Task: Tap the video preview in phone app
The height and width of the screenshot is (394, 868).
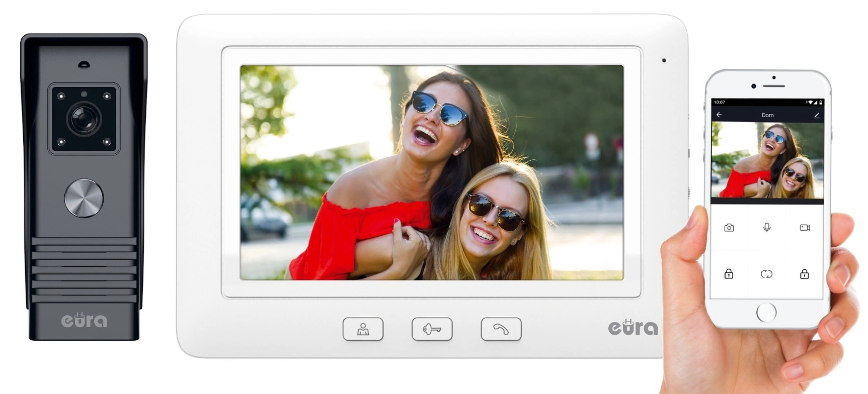Action: click(x=767, y=160)
